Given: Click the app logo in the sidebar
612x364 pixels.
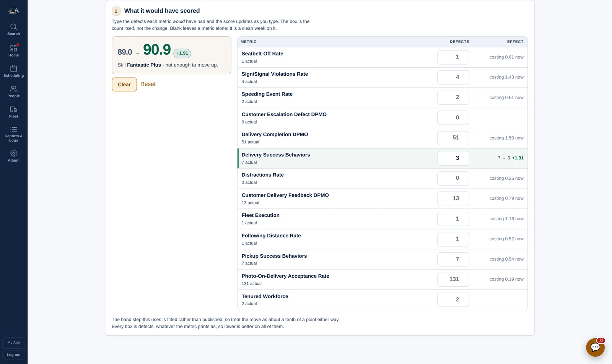Looking at the screenshot, I should click(x=13, y=11).
